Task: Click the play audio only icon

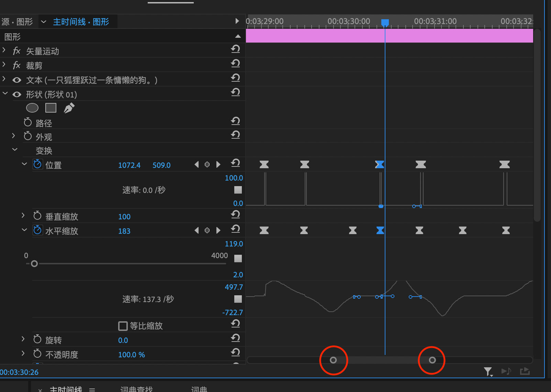Action: point(506,371)
